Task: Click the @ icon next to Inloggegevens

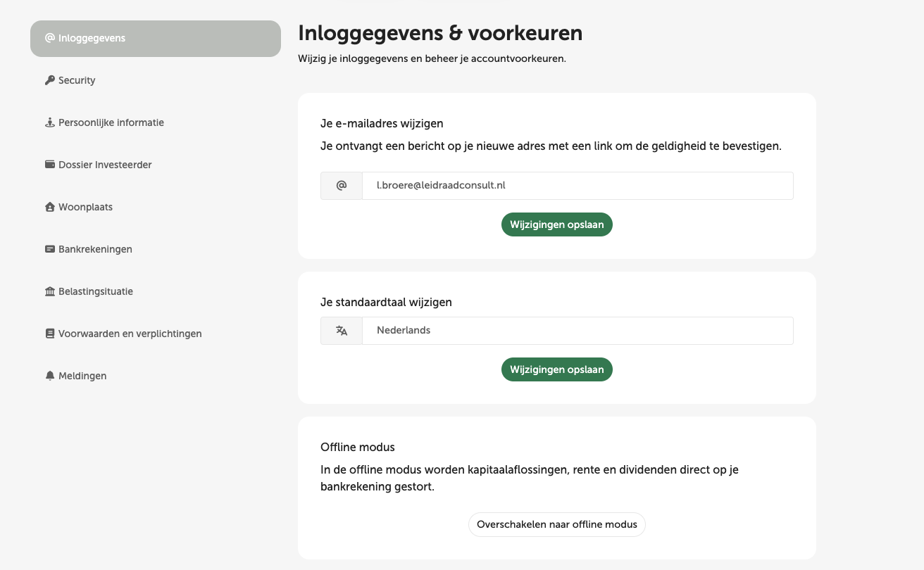Action: pyautogui.click(x=49, y=38)
